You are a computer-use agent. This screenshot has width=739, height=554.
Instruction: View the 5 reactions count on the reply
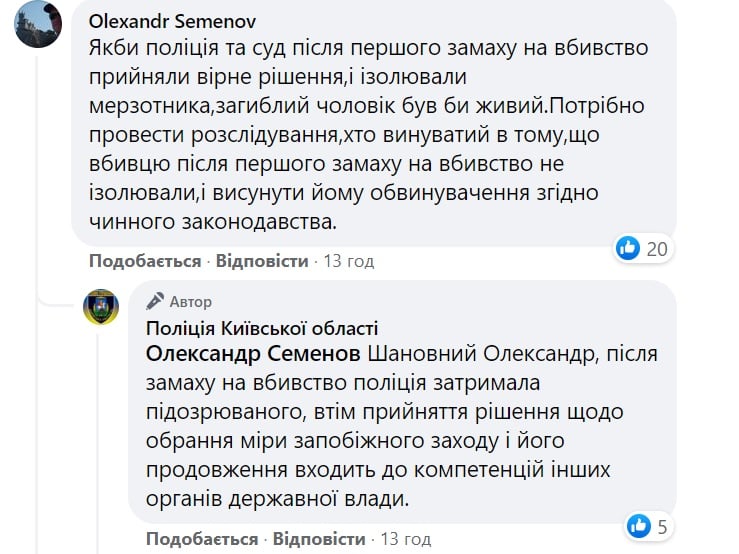[662, 527]
